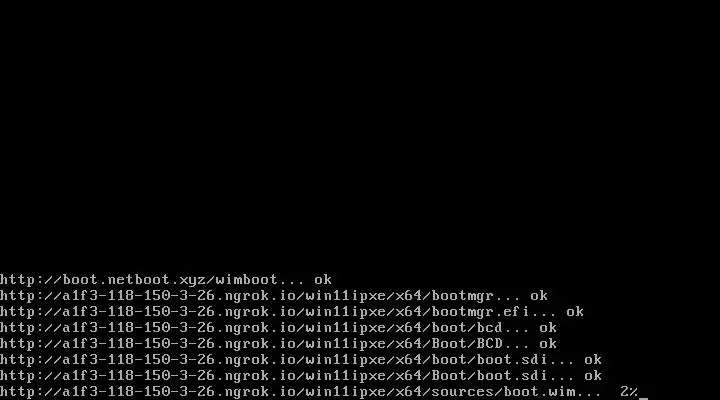Click the wimboot filename in first line
The image size is (720, 400).
(247, 280)
